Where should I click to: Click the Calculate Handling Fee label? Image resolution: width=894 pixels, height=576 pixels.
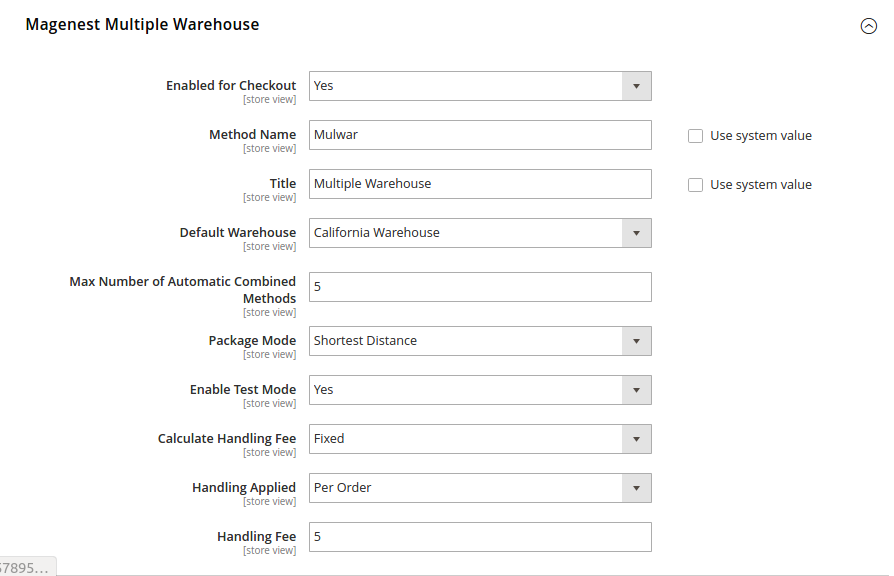click(x=227, y=439)
